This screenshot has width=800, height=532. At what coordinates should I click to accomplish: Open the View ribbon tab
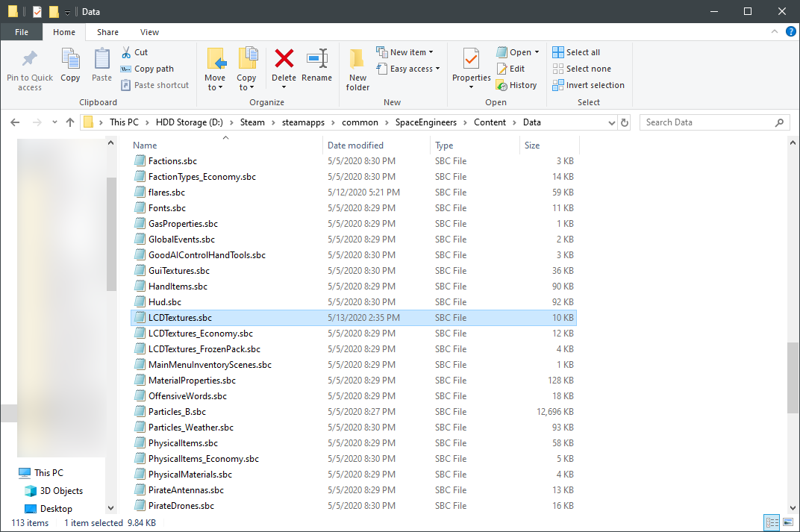pyautogui.click(x=149, y=32)
